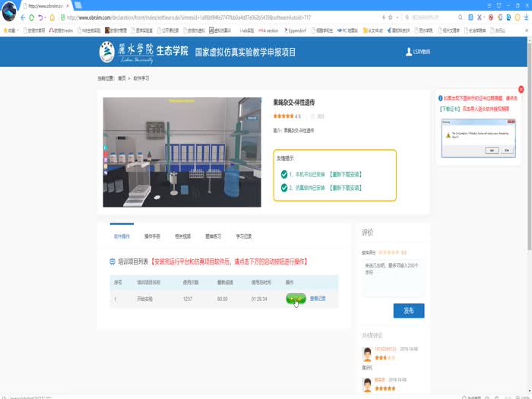532x399 pixels.
Task: Click the green start experiment button
Action: tap(296, 299)
